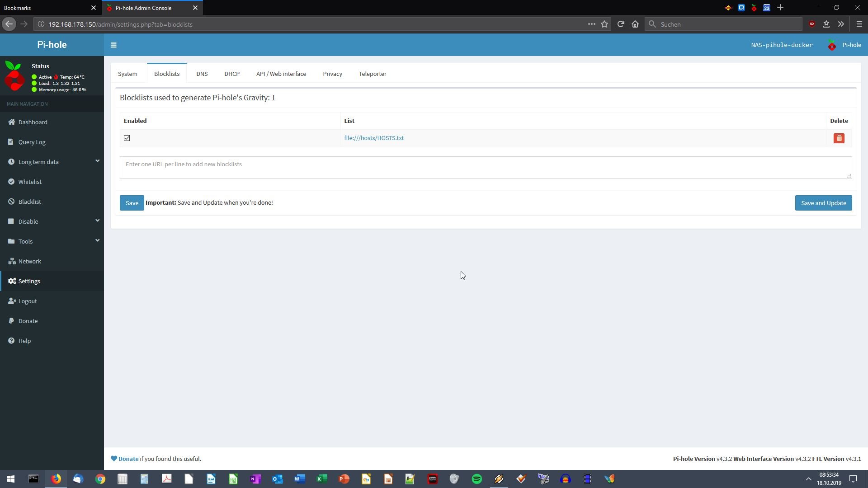Open the Firefox application menu
The height and width of the screenshot is (488, 868).
click(x=859, y=24)
